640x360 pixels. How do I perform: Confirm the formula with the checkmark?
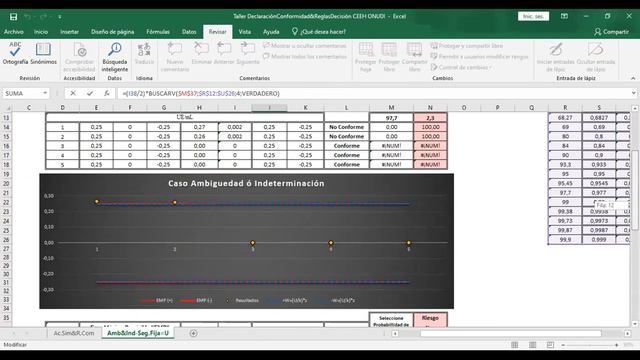tap(90, 93)
